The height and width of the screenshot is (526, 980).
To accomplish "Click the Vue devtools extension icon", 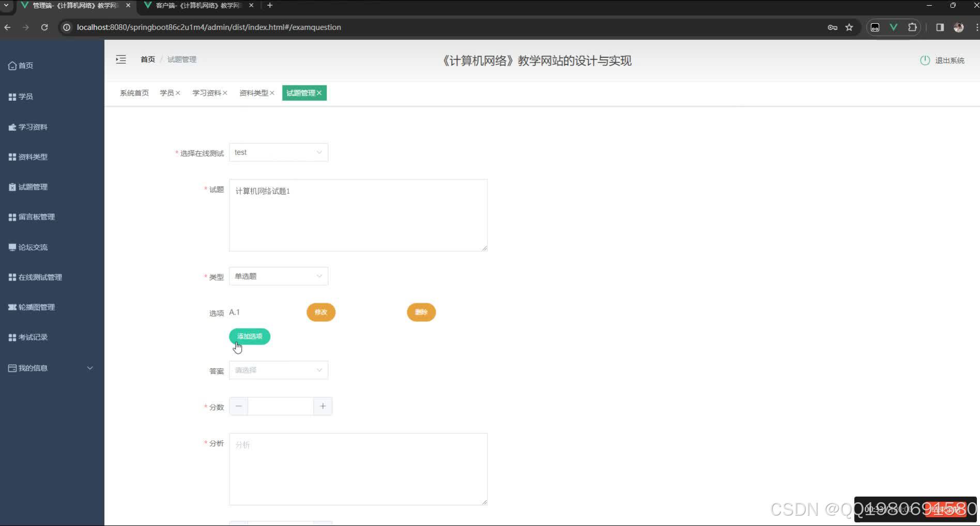I will [893, 27].
